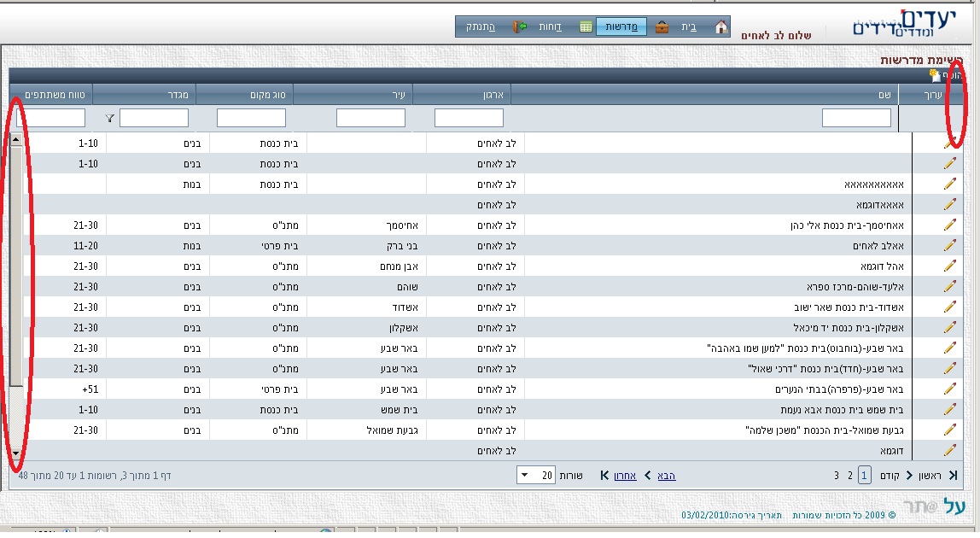
Task: Click the first-page arrow icon next to ראשון
Action: point(954,476)
